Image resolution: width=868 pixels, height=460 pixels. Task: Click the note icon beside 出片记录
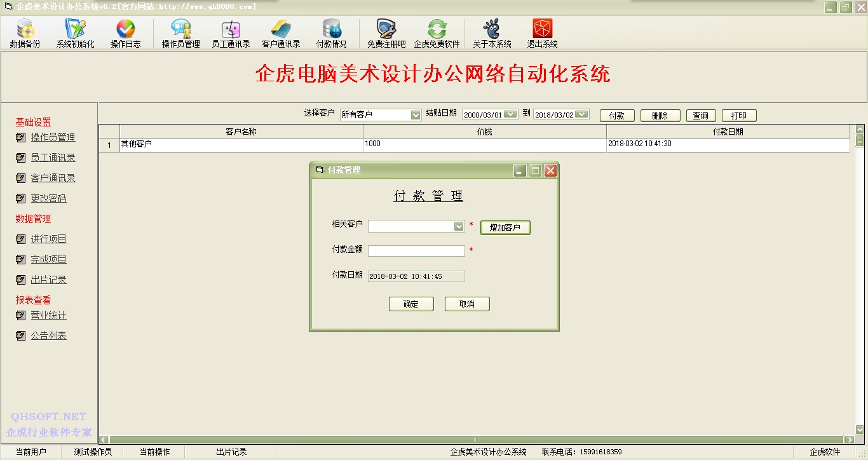(21, 280)
